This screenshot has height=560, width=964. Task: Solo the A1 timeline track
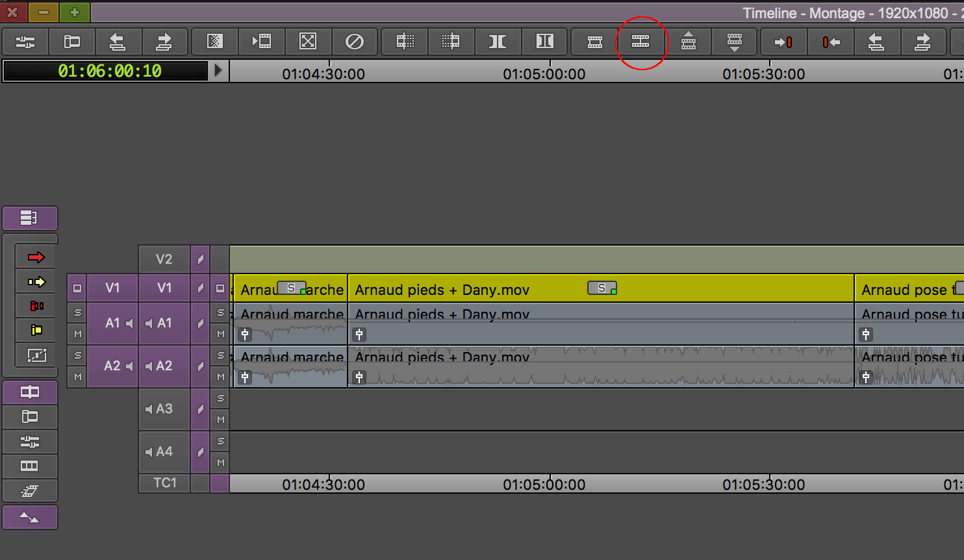pos(220,312)
